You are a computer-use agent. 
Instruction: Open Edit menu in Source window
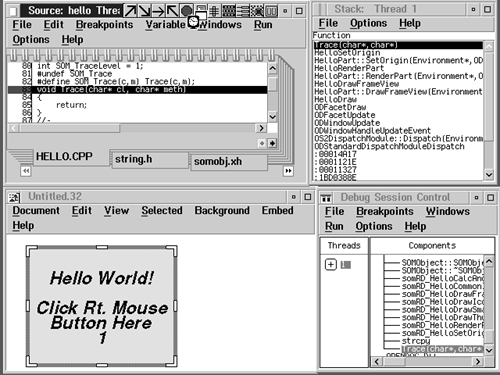pos(54,25)
